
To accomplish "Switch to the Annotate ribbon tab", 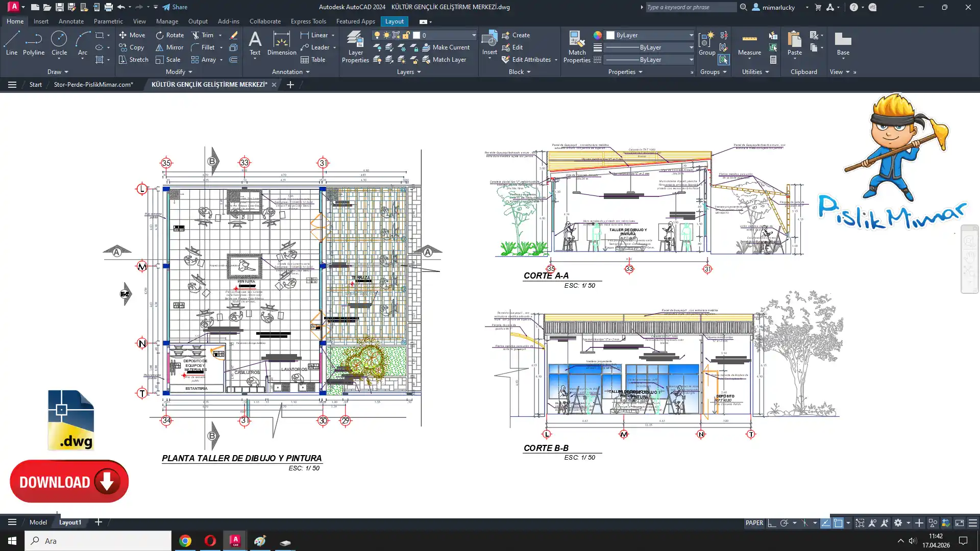I will click(x=71, y=21).
